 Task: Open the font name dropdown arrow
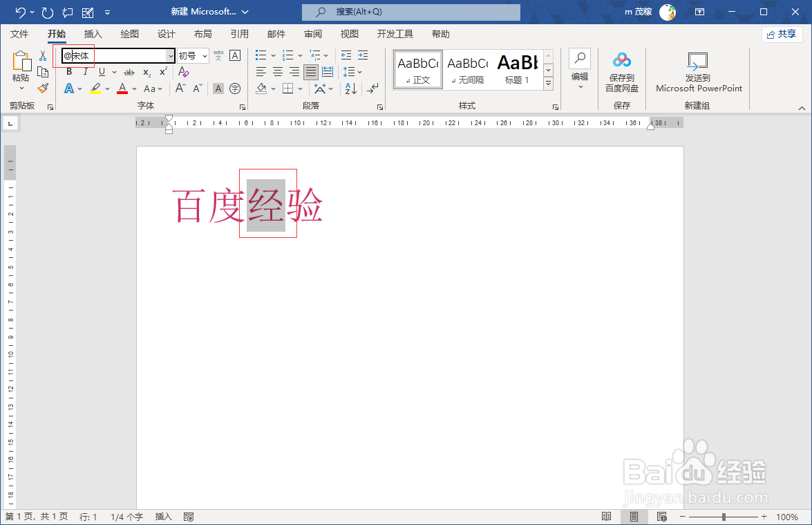click(x=171, y=55)
